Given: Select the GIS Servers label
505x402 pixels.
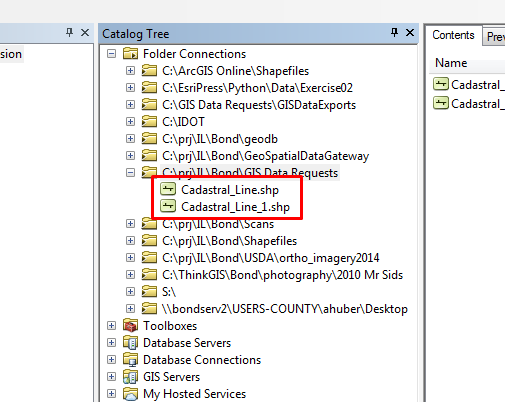Looking at the screenshot, I should pos(171,377).
